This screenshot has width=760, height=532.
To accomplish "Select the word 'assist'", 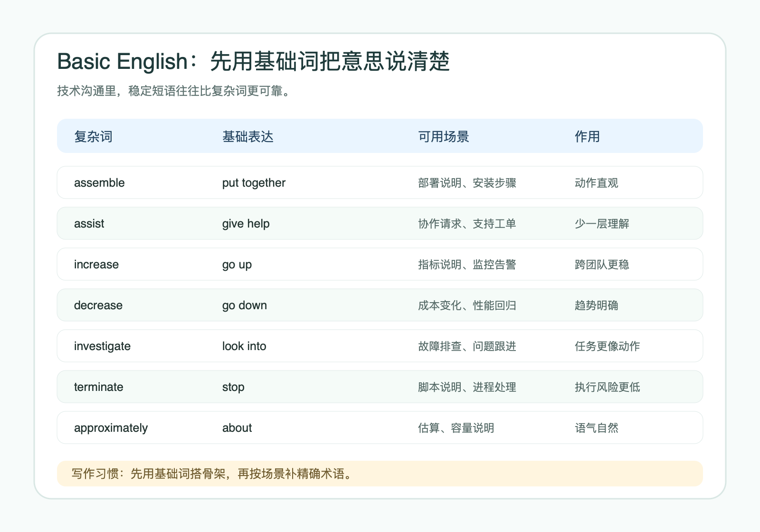I will click(x=89, y=224).
